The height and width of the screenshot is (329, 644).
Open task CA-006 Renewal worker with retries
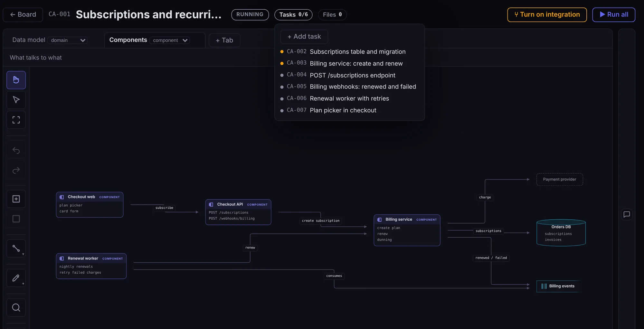coord(349,98)
